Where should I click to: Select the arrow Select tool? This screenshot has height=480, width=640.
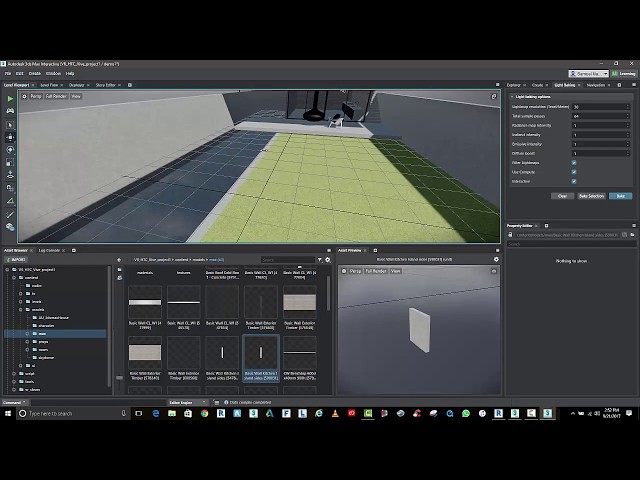coord(10,125)
